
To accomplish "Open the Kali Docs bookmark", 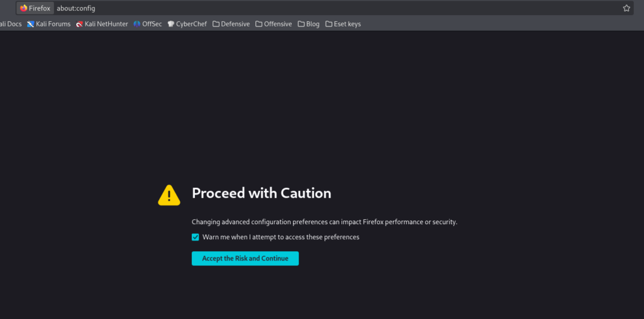I will coord(10,24).
